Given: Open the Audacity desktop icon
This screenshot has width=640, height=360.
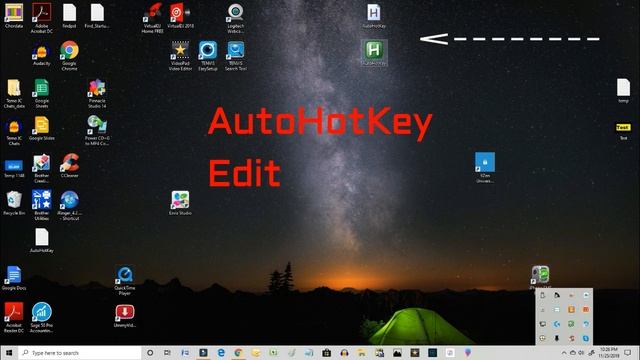Looking at the screenshot, I should pyautogui.click(x=42, y=55).
